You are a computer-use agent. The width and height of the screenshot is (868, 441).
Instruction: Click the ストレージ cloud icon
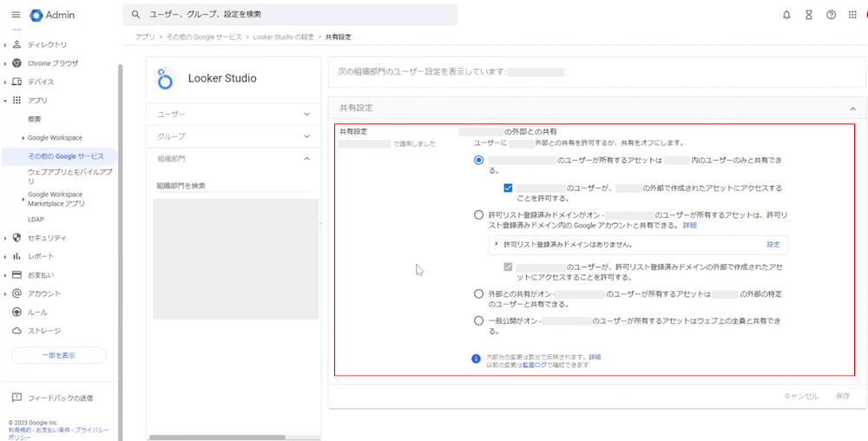[16, 331]
